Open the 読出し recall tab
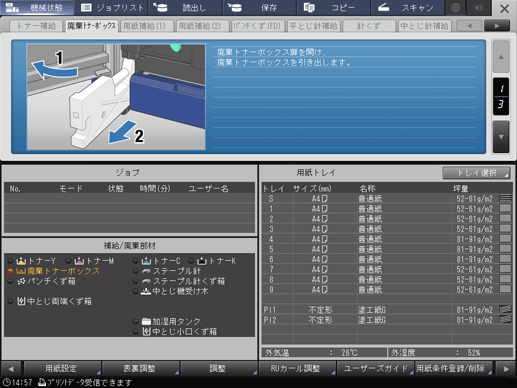Viewport: 517px width, 388px height. pos(186,8)
